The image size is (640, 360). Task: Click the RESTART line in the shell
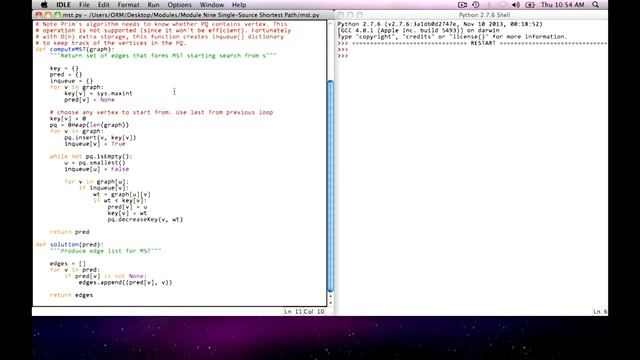pyautogui.click(x=472, y=43)
